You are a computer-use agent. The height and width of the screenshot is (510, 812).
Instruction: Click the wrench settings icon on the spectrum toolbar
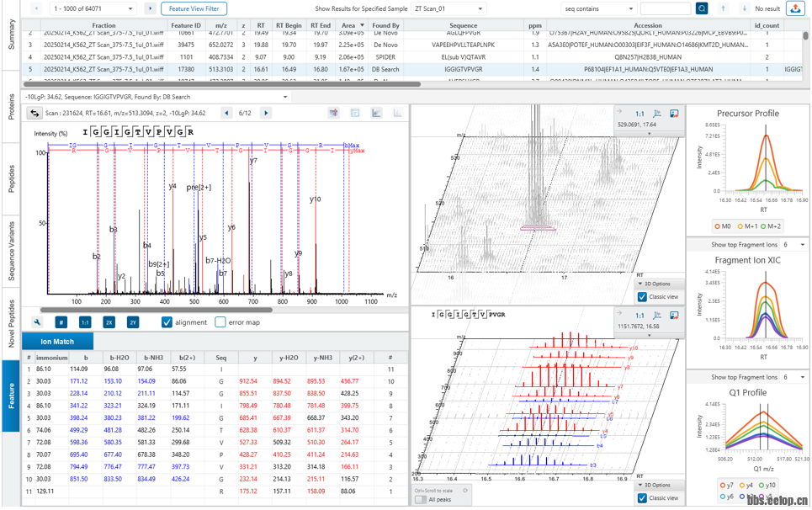pos(37,322)
